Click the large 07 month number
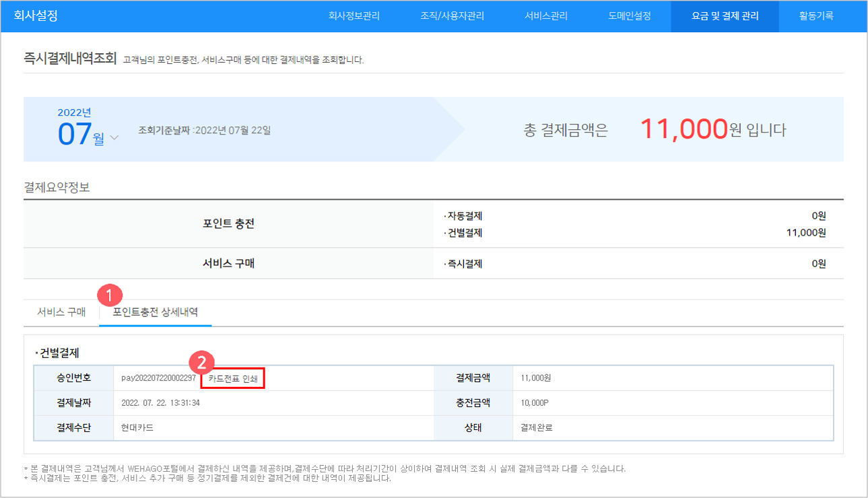Viewport: 868px width, 498px height. (x=74, y=134)
